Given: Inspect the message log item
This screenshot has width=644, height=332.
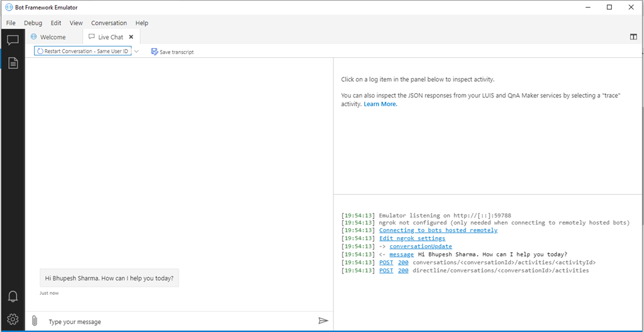Looking at the screenshot, I should coord(401,254).
